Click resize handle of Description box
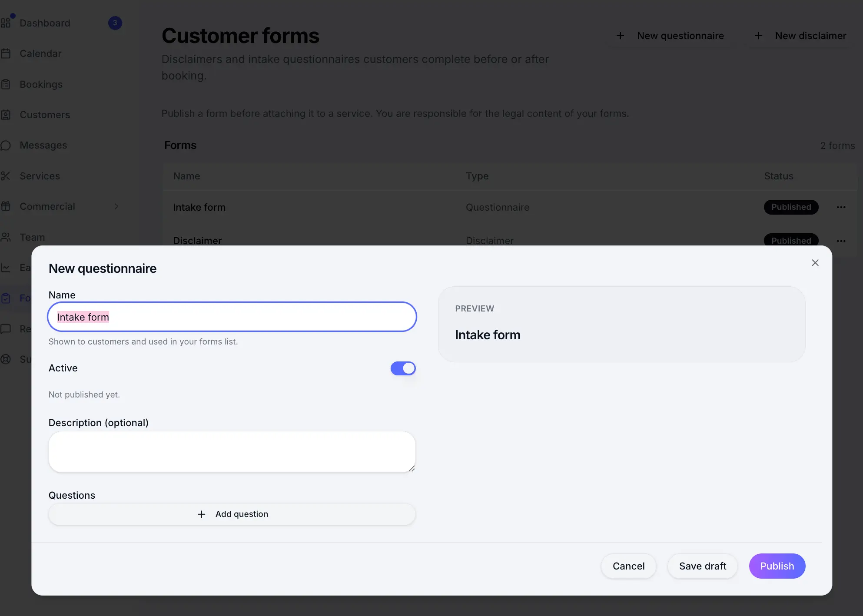This screenshot has width=863, height=616. tap(412, 468)
